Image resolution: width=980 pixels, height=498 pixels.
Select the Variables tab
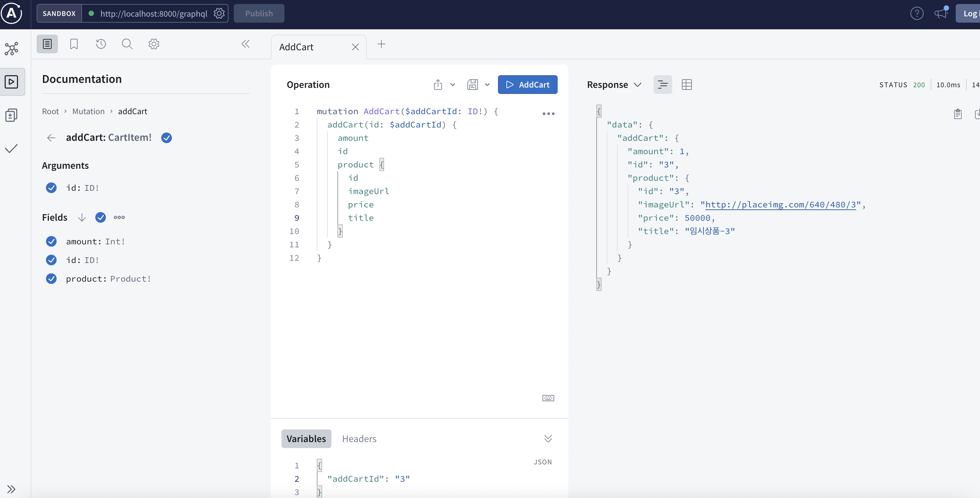tap(306, 439)
